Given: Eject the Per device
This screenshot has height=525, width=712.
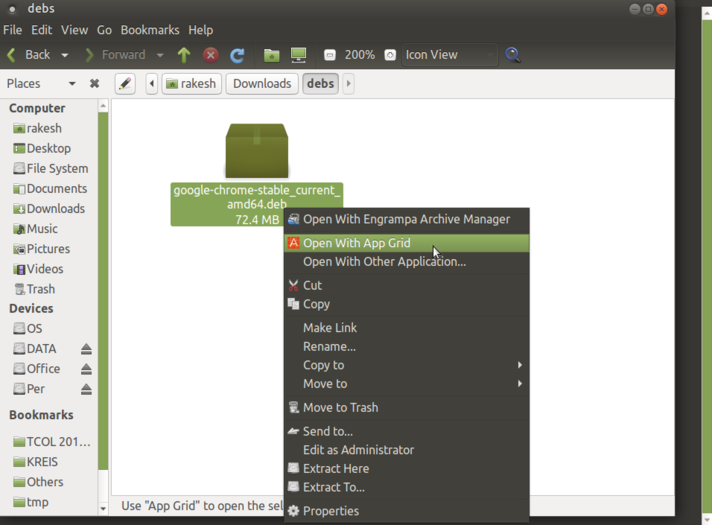Looking at the screenshot, I should 86,389.
